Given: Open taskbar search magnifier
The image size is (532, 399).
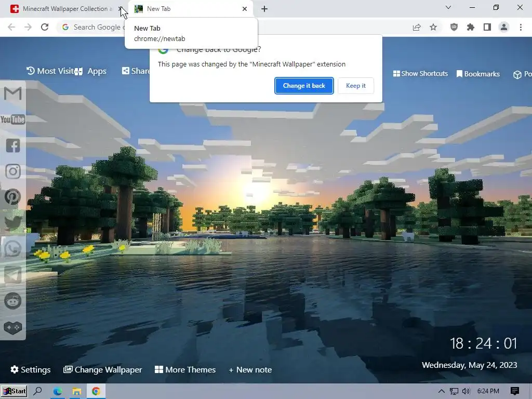Looking at the screenshot, I should 37,391.
